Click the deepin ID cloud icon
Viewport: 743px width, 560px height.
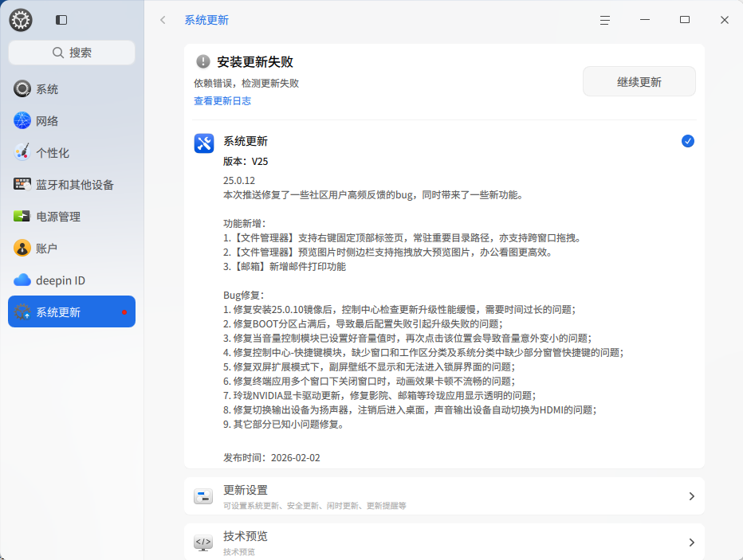coord(22,280)
